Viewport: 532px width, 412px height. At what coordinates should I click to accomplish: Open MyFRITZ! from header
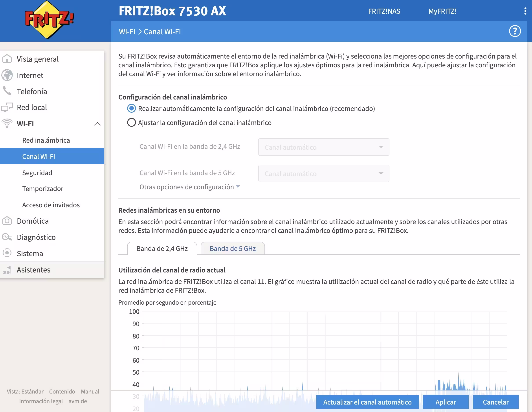(442, 11)
